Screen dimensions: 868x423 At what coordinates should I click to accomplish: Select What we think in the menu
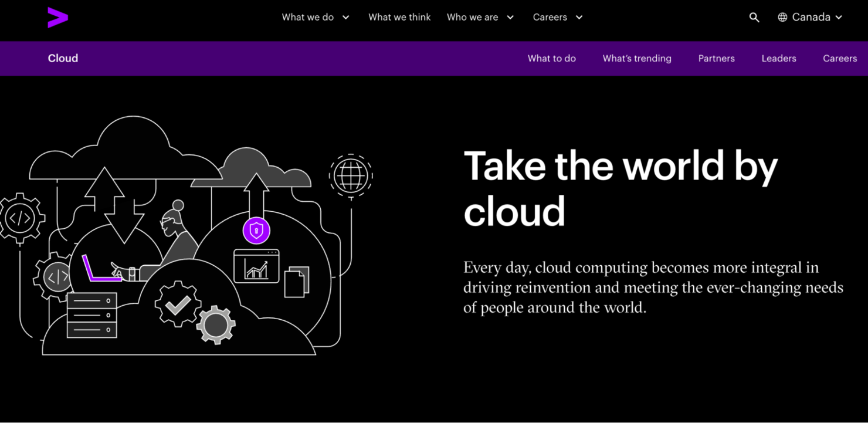pyautogui.click(x=399, y=17)
